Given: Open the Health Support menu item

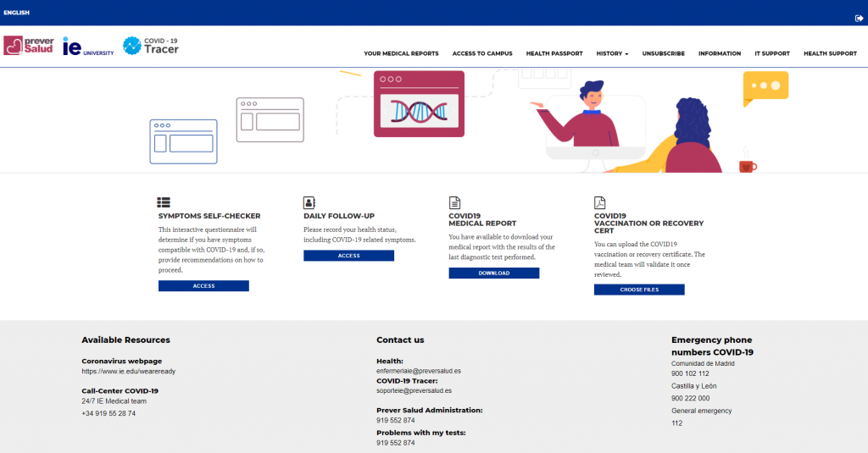Looking at the screenshot, I should (830, 53).
